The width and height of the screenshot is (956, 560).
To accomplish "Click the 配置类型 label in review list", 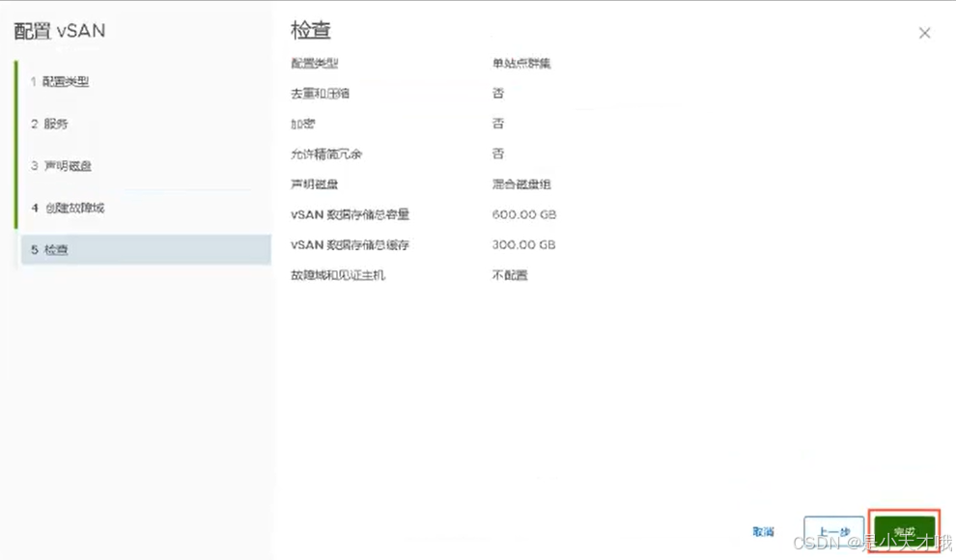I will pyautogui.click(x=315, y=64).
